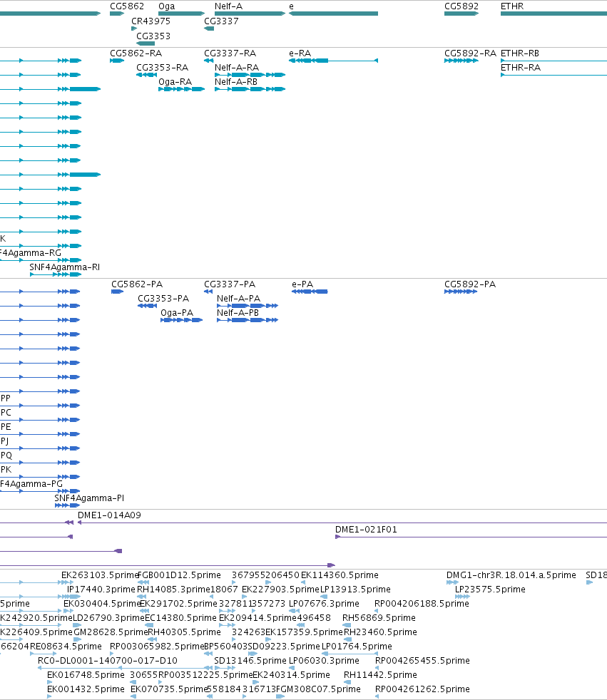The image size is (607, 700).
Task: Click the EK227903.5prime EST label
Action: click(280, 590)
